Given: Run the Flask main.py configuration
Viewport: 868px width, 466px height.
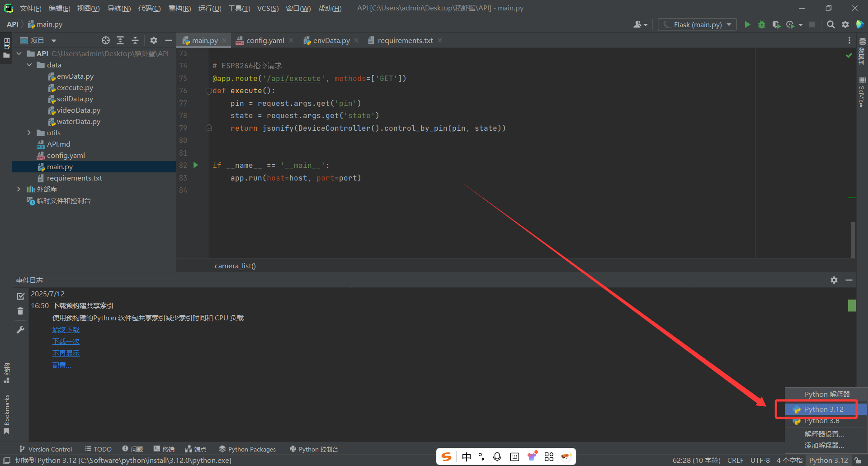Looking at the screenshot, I should coord(747,24).
